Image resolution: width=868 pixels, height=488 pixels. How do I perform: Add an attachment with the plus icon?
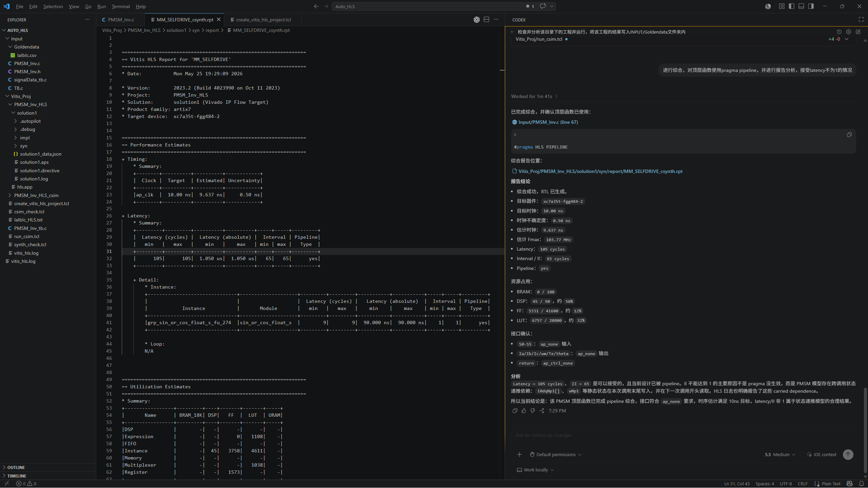[519, 454]
